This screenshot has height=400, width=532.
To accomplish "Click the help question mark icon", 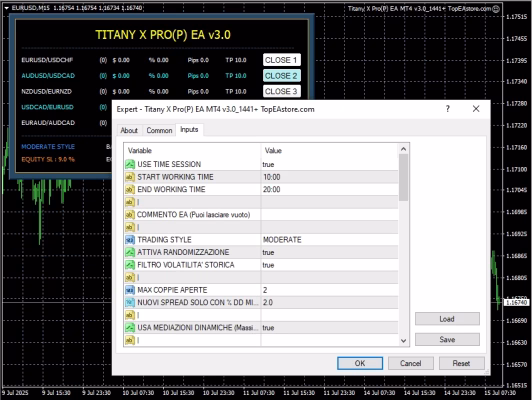I will [x=448, y=109].
